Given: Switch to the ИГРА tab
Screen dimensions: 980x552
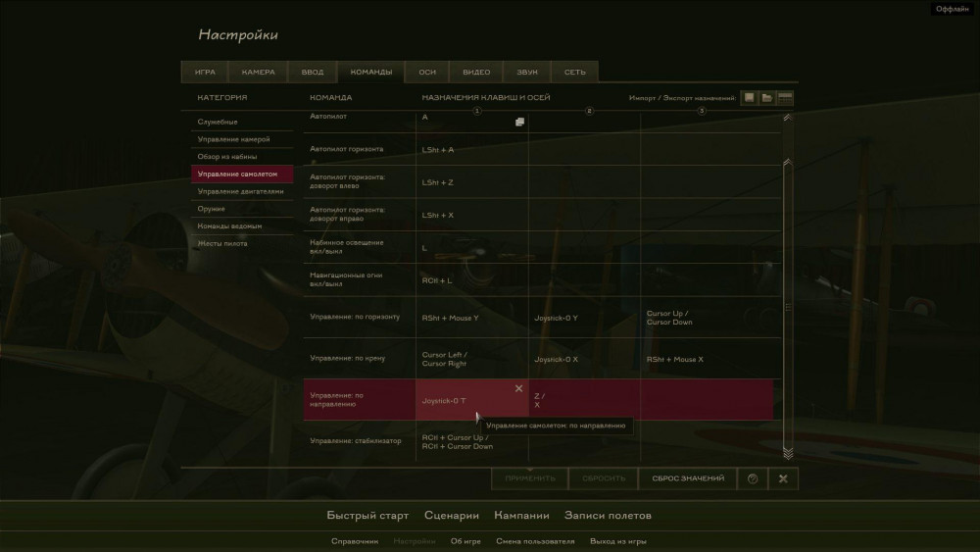Looking at the screenshot, I should click(205, 72).
